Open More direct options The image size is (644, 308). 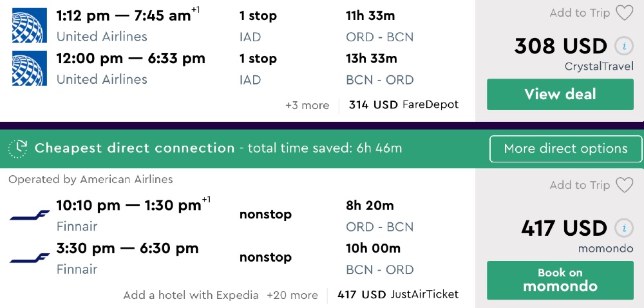[x=565, y=149]
